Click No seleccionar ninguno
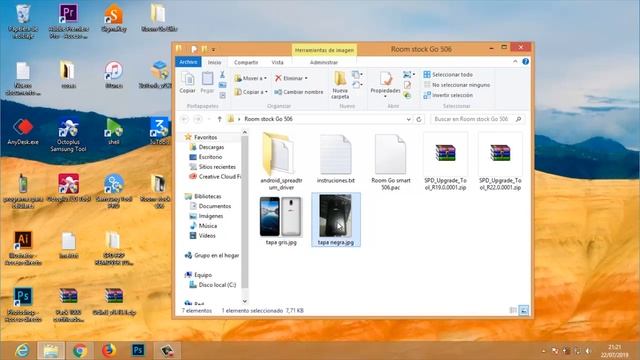The height and width of the screenshot is (360, 640). (457, 85)
